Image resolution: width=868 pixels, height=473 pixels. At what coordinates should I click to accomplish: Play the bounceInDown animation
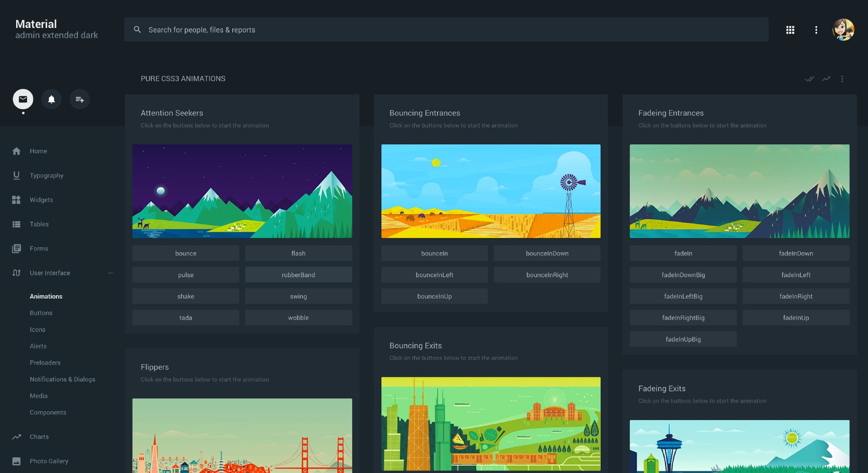click(x=547, y=253)
